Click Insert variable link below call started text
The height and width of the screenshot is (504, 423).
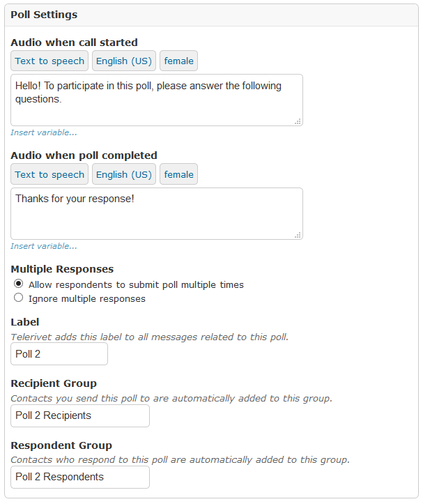(44, 132)
